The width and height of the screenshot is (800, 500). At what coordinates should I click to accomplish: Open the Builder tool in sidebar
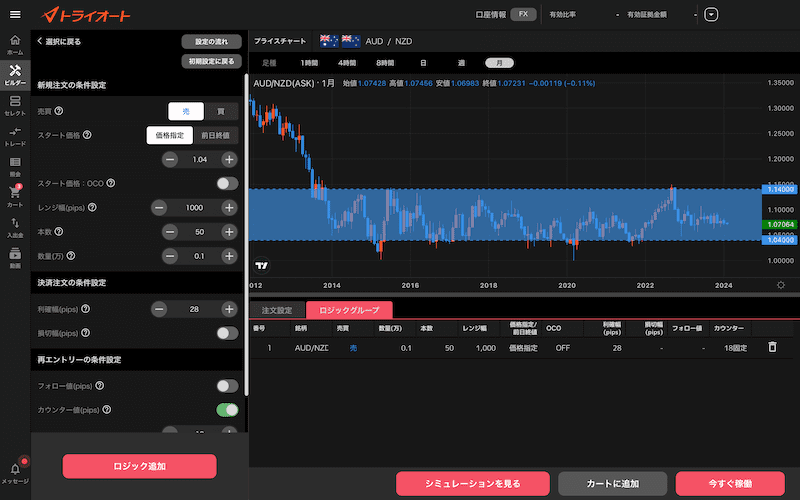[15, 76]
